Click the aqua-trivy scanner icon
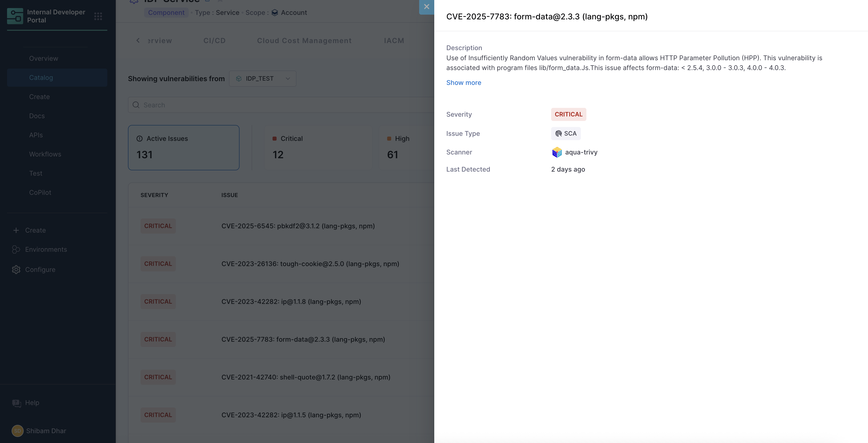 [557, 152]
